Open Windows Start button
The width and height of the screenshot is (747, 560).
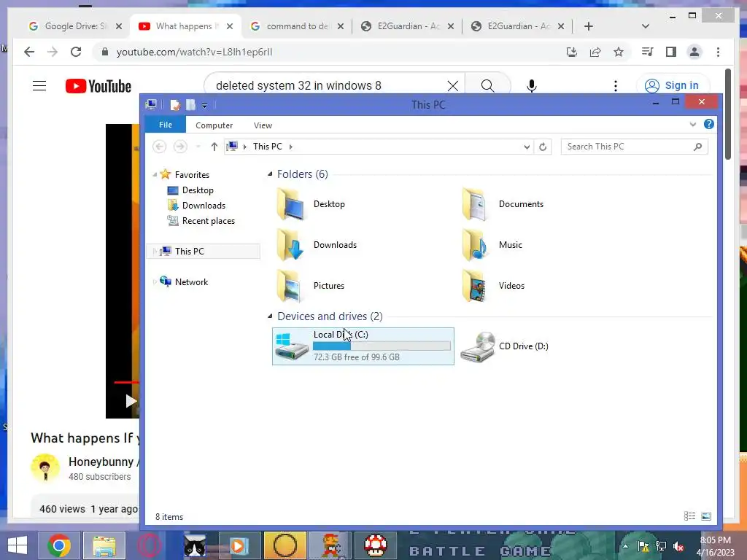(18, 545)
